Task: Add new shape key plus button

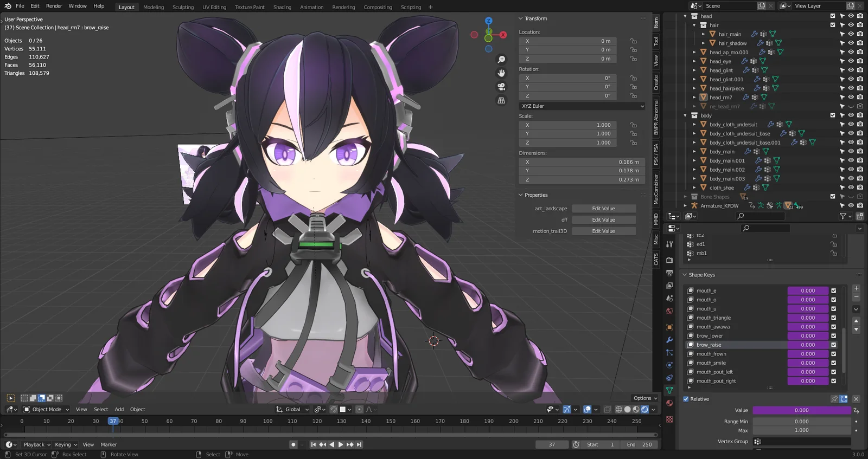Action: point(856,288)
